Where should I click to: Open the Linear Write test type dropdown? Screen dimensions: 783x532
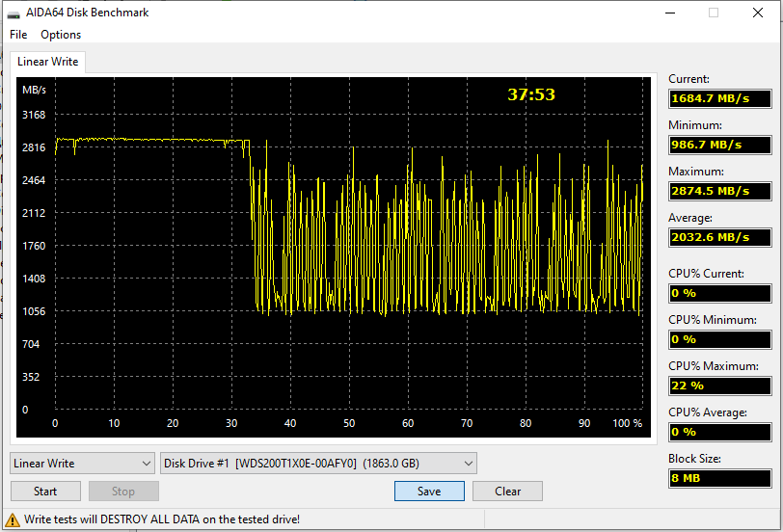82,464
